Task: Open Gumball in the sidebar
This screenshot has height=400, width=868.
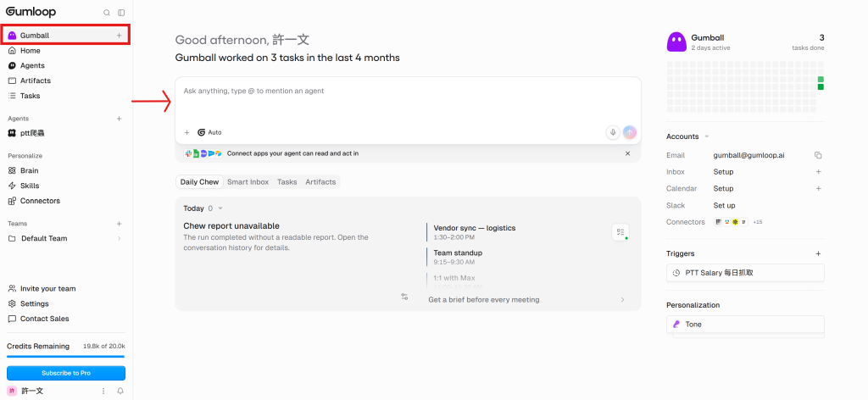Action: click(66, 36)
